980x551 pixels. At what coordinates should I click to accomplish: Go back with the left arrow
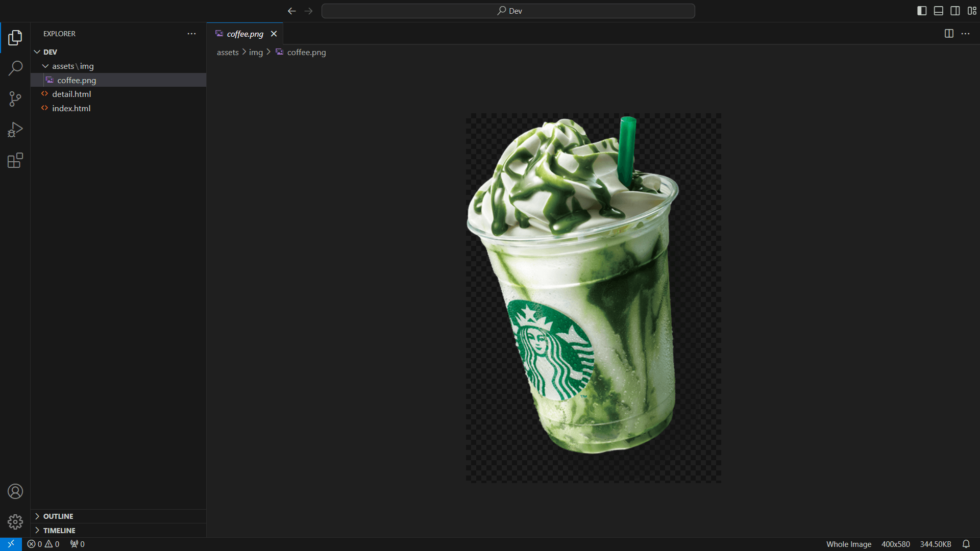point(291,11)
